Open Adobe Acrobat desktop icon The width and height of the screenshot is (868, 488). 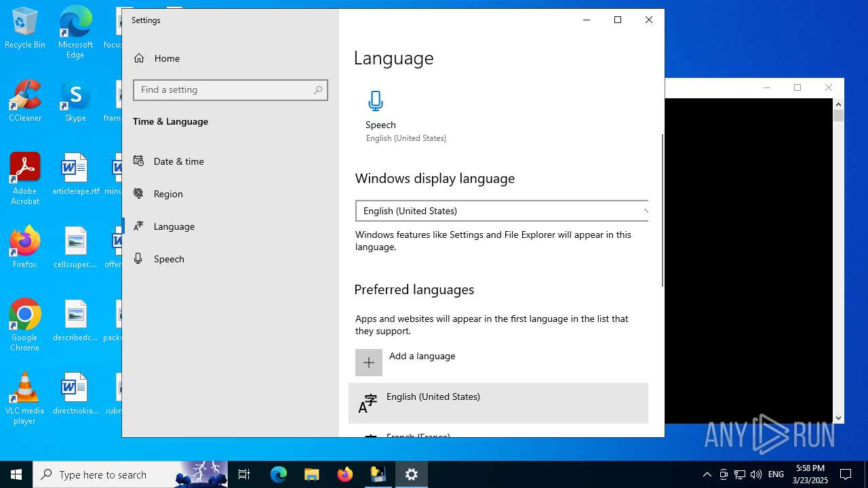click(x=25, y=178)
